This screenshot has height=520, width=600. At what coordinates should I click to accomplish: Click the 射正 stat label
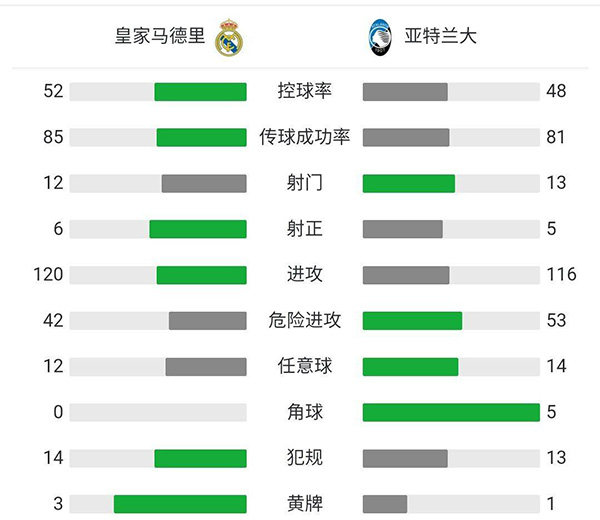click(304, 229)
